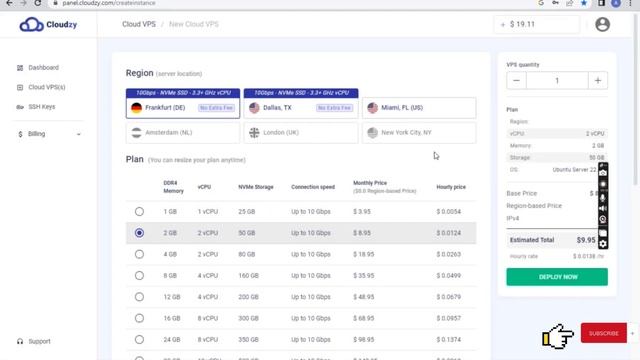This screenshot has width=640, height=360.
Task: Choose the 24 GB plan radio button
Action: click(x=139, y=340)
